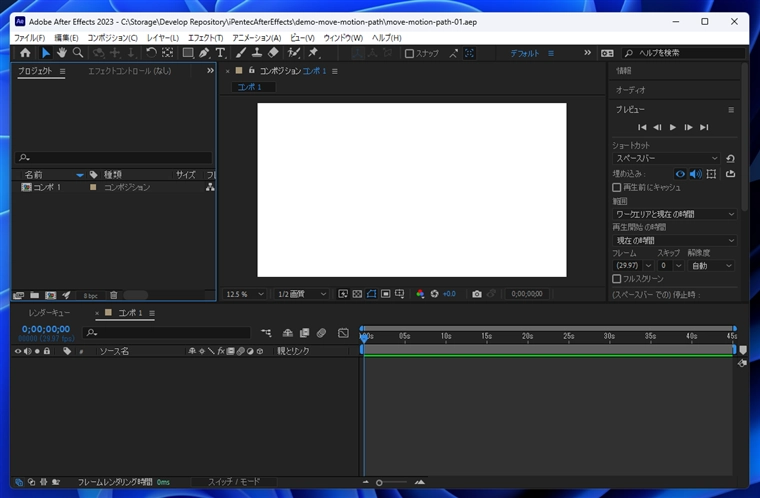Toggle audio speaker icon in Preview panel
The image size is (760, 498).
[696, 174]
